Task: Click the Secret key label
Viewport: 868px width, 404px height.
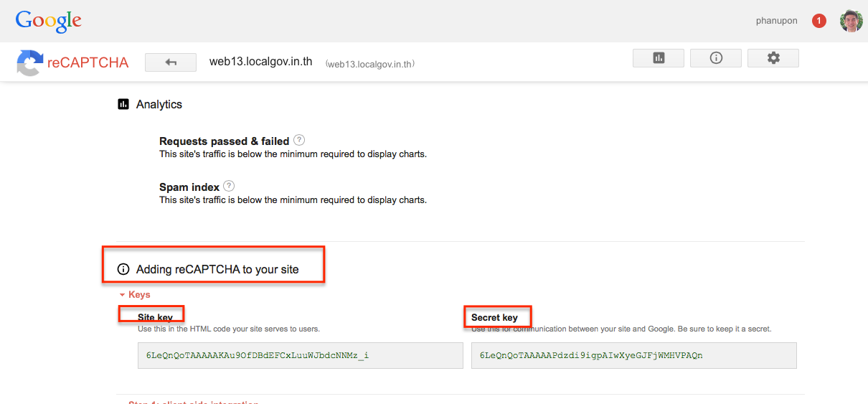Action: (494, 317)
